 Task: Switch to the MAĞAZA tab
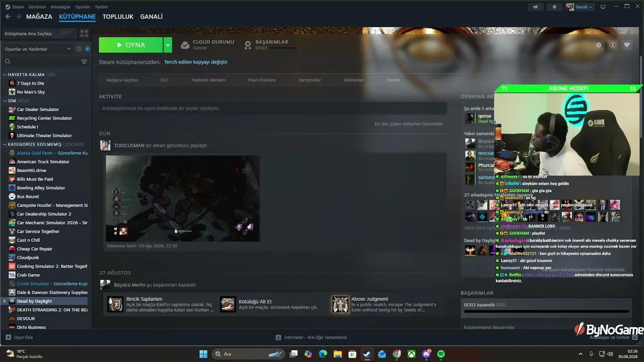tap(39, 17)
